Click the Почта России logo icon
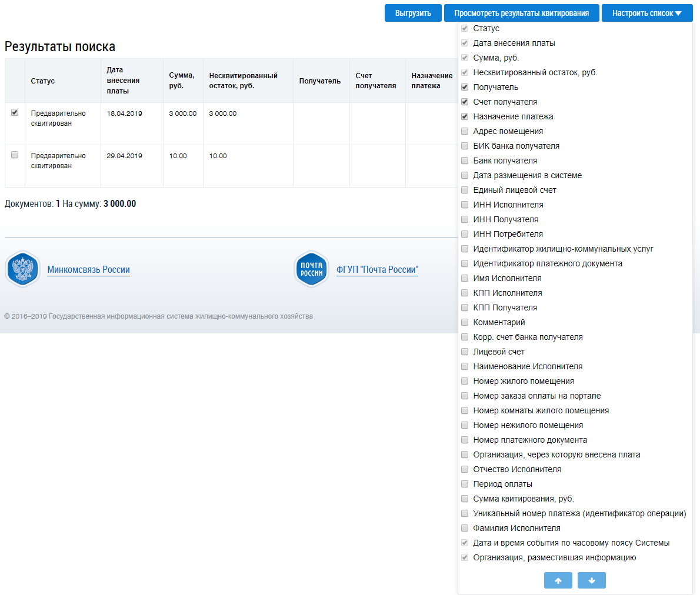 tap(311, 270)
